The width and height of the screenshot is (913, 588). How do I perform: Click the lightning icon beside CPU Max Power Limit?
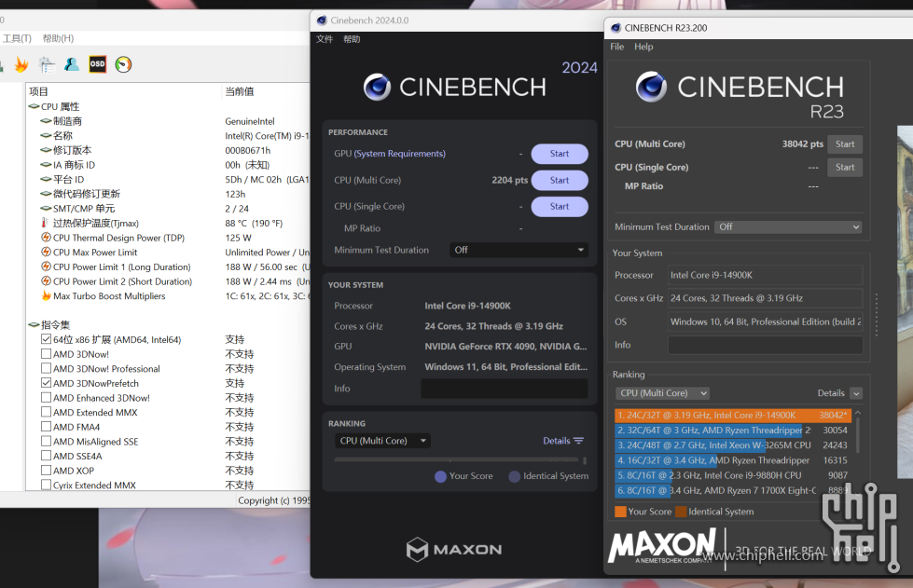[46, 252]
